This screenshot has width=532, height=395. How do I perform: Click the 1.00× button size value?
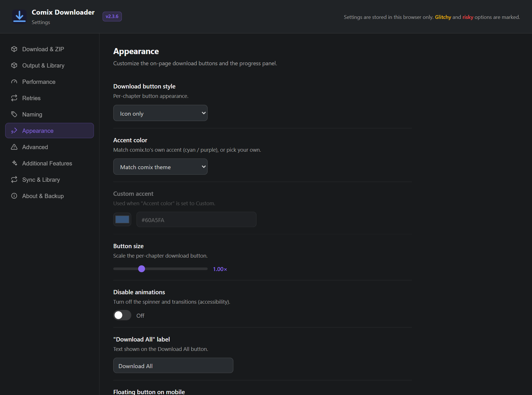click(x=220, y=269)
